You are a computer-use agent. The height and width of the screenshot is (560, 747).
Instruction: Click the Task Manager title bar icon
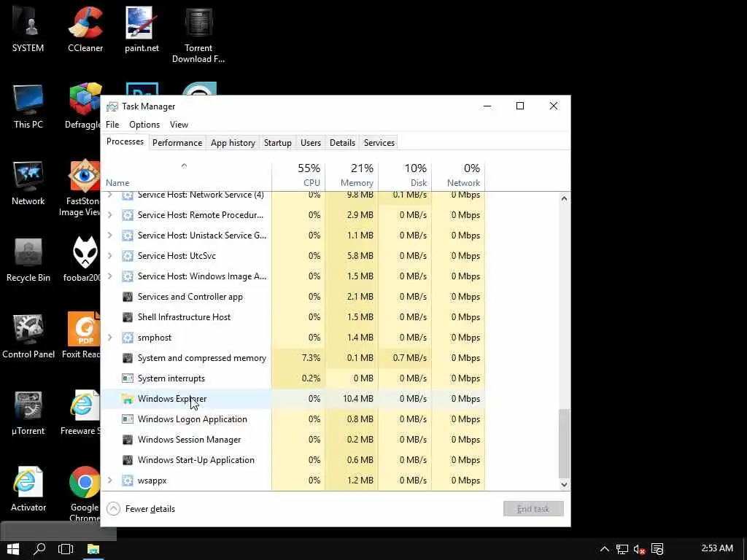[112, 106]
